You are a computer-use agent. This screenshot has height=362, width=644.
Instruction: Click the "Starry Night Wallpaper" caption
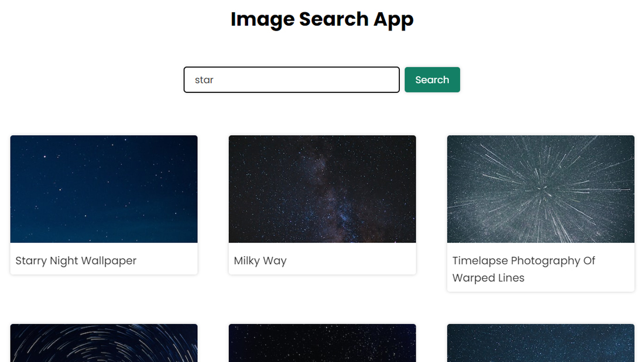76,261
